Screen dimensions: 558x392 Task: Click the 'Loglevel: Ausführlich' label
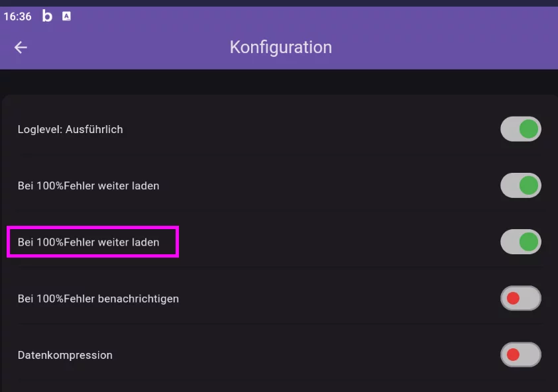pos(70,130)
